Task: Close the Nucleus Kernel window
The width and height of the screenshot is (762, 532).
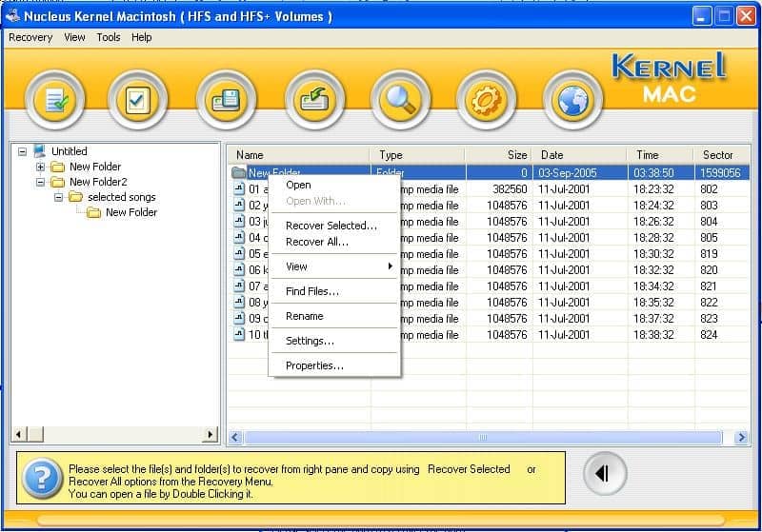Action: pos(746,16)
